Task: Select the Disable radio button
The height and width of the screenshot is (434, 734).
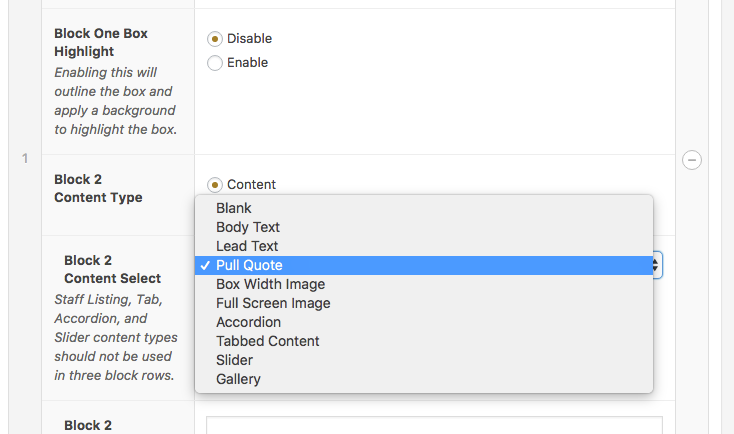Action: (215, 39)
